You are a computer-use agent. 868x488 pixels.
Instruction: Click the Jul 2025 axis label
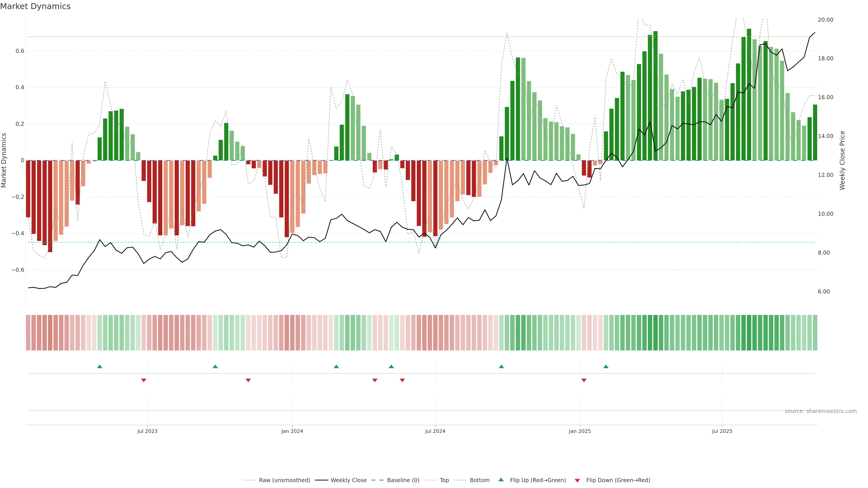pos(722,431)
